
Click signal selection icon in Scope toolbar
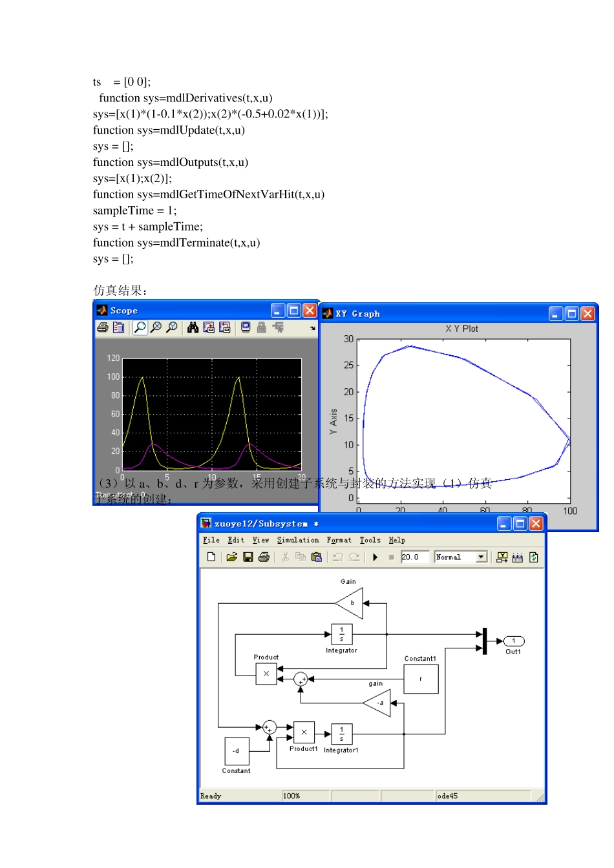tap(278, 327)
